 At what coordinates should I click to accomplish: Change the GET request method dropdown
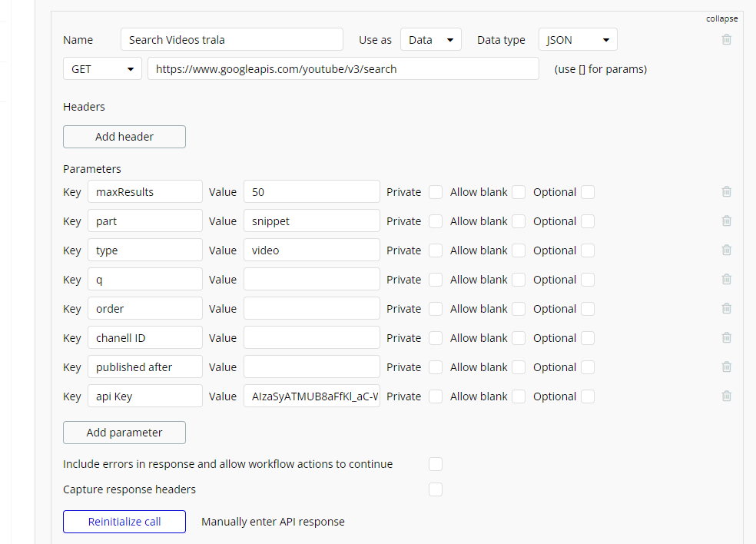click(102, 69)
